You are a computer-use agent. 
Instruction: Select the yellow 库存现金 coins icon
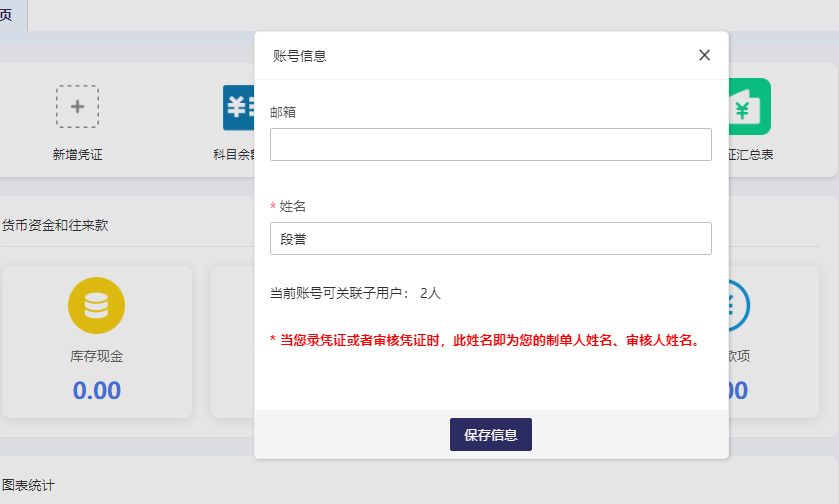click(96, 306)
